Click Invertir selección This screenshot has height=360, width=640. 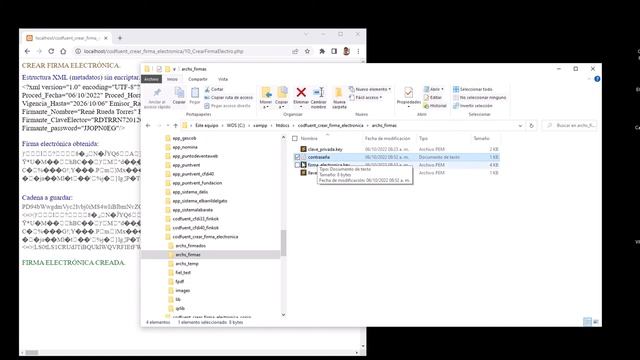473,106
